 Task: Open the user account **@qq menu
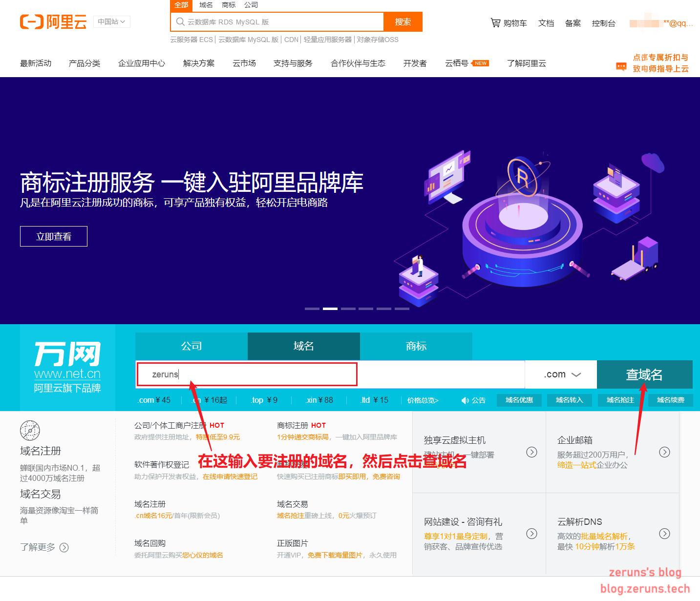[661, 23]
